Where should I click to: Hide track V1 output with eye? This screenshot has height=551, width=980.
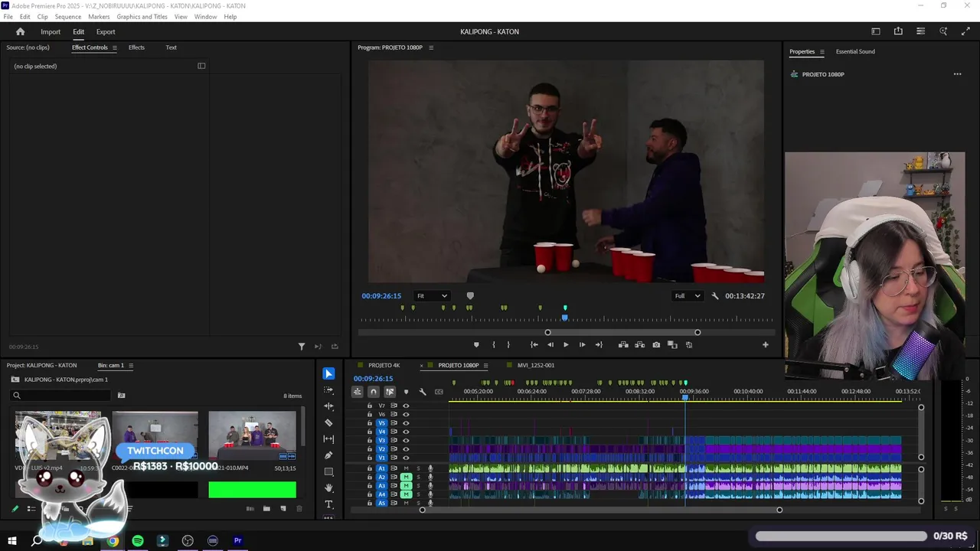pyautogui.click(x=406, y=458)
